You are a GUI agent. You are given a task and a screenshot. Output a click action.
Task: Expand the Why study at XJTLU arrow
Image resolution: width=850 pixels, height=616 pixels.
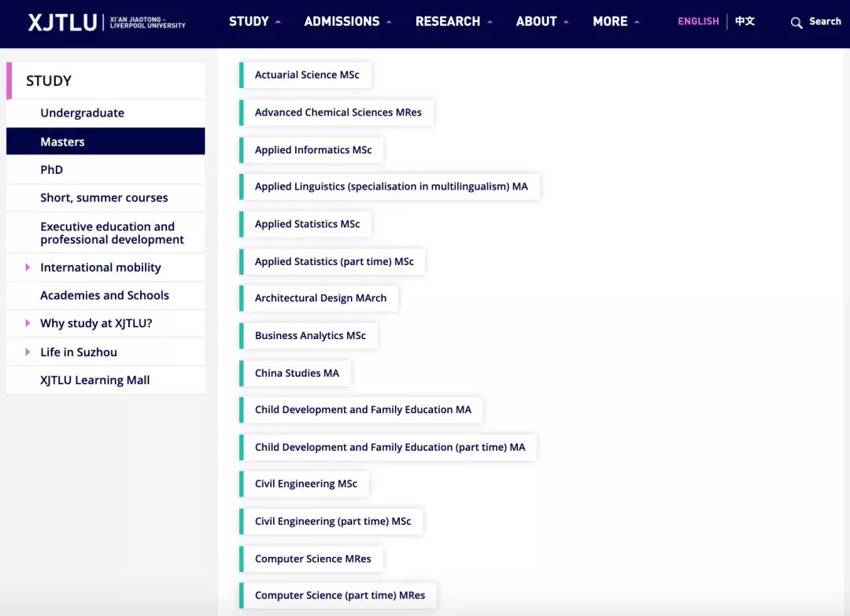coord(28,323)
